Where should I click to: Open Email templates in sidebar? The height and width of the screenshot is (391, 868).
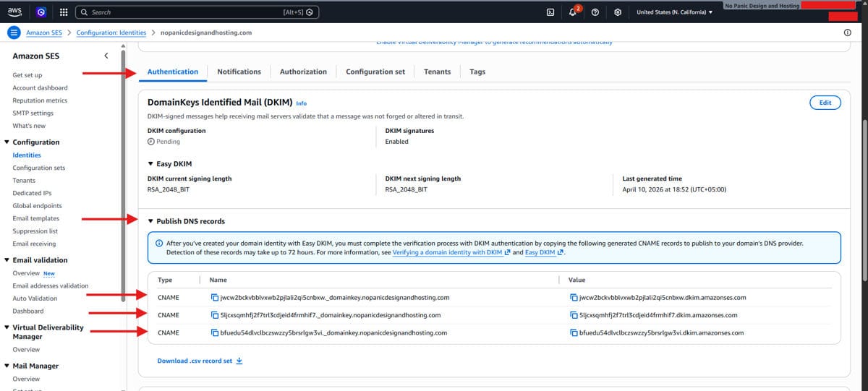[35, 218]
